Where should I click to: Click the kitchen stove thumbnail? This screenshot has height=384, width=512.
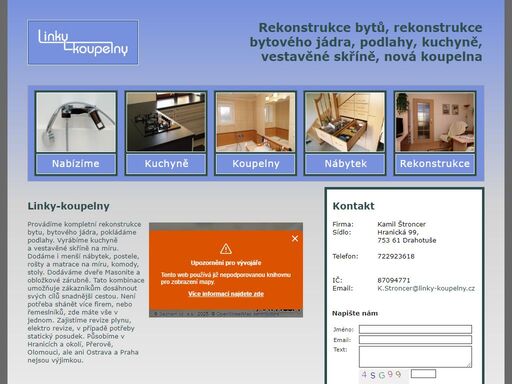click(166, 122)
